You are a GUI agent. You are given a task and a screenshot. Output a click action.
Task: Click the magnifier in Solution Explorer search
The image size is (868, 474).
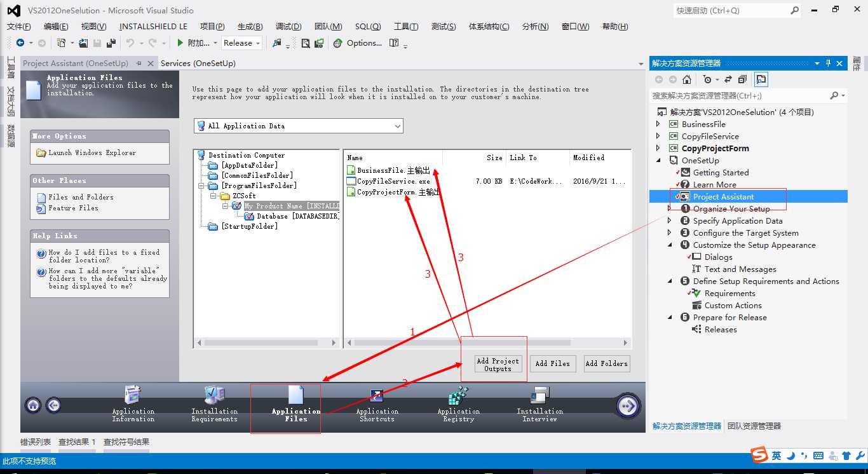coord(834,95)
